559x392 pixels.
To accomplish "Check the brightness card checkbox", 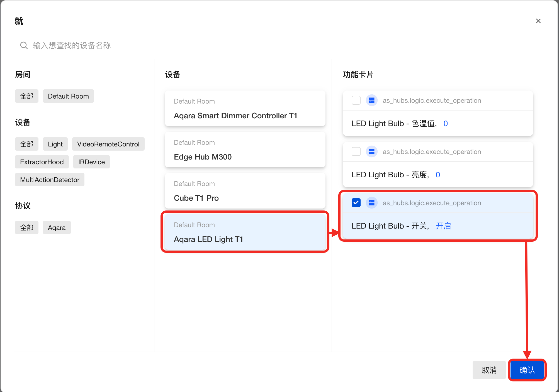I will 356,151.
